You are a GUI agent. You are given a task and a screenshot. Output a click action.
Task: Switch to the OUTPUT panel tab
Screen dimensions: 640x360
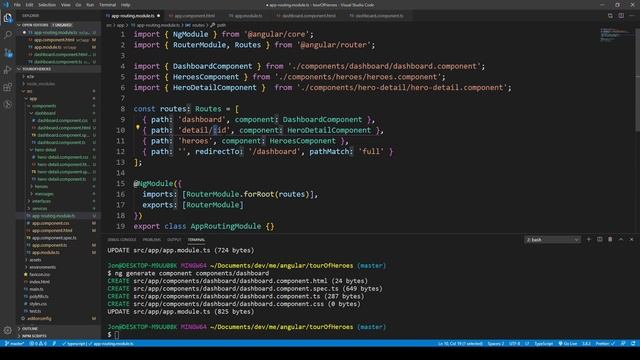(x=174, y=240)
